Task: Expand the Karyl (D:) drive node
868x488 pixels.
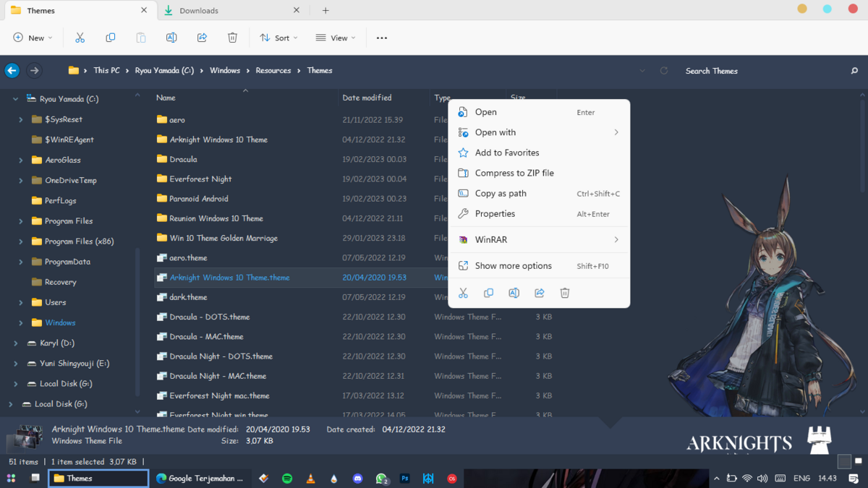Action: click(16, 343)
